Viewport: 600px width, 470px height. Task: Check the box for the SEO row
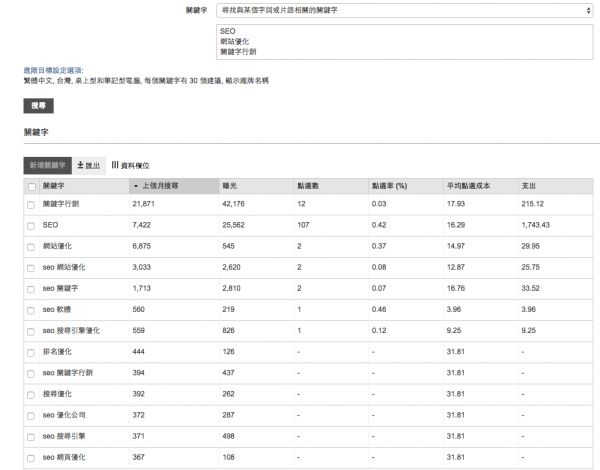coord(31,226)
